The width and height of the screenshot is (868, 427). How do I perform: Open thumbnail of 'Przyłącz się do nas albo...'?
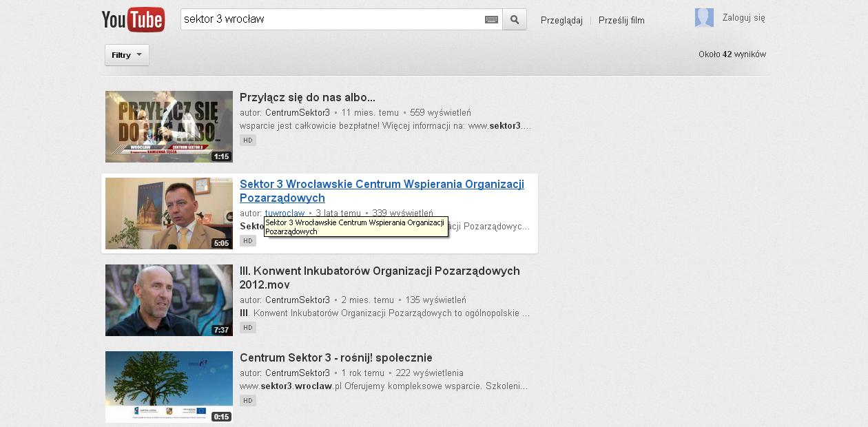169,127
